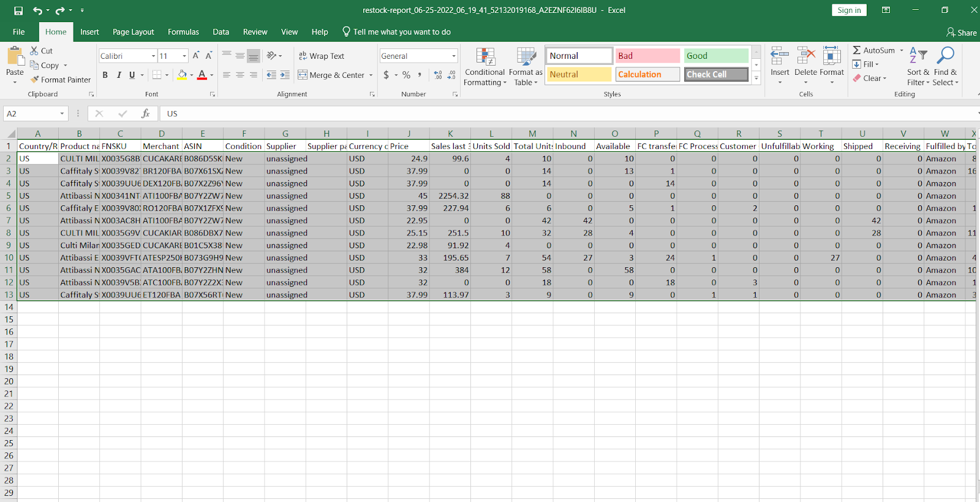Viewport: 980px width, 502px height.
Task: Click the Percent Style icon
Action: (x=406, y=75)
